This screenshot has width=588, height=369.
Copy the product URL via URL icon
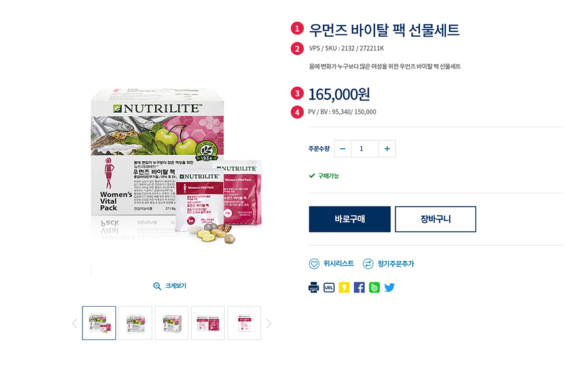[x=329, y=288]
